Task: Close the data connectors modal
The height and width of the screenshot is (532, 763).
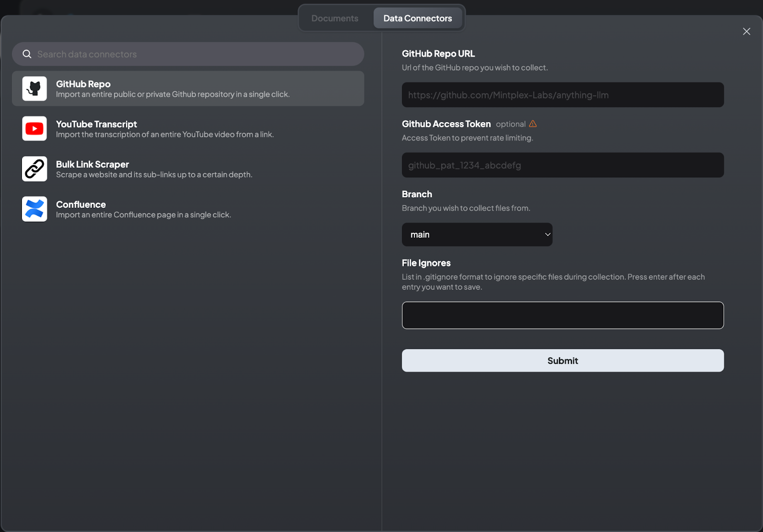Action: (x=746, y=31)
